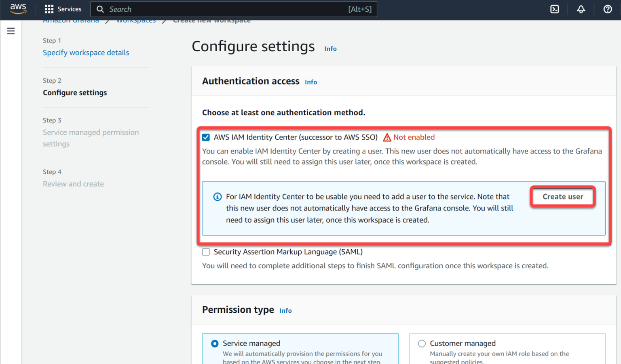Click the AWS logo home icon
This screenshot has height=364, width=621.
pos(18,8)
